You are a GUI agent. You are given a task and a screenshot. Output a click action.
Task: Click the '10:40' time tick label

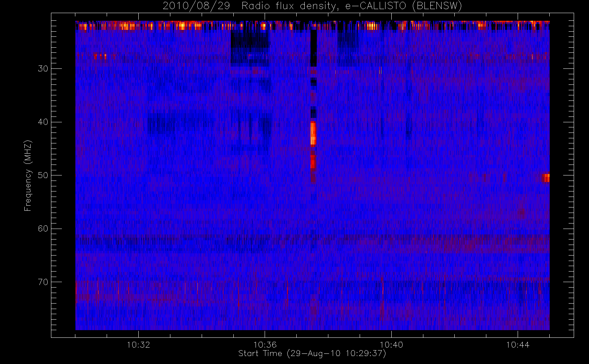391,345
